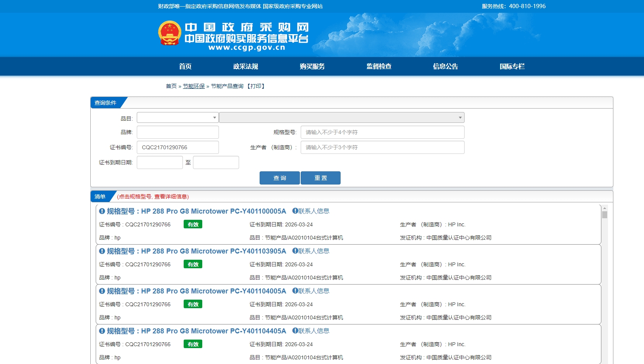The width and height of the screenshot is (644, 364).
Task: Open the 品目 category dropdown
Action: (178, 117)
